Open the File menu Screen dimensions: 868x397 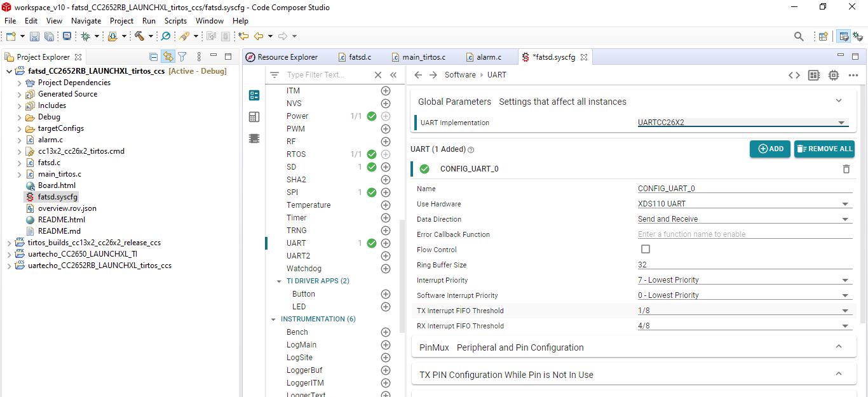10,21
